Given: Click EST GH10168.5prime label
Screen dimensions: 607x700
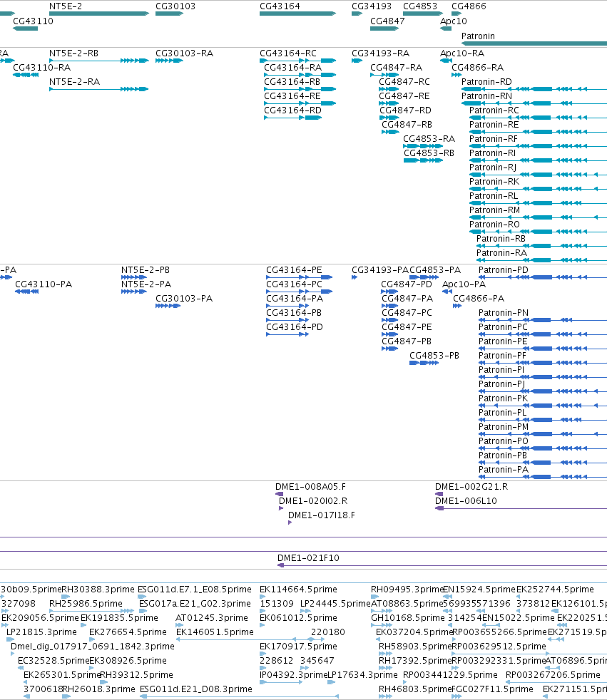Looking at the screenshot, I should [408, 618].
